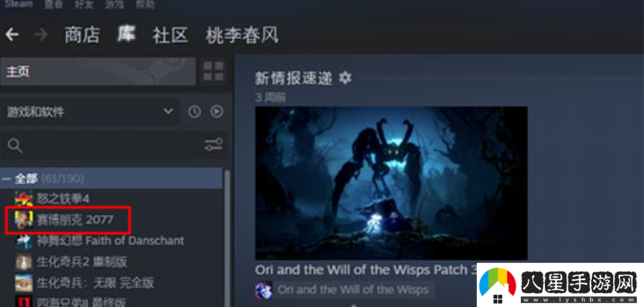Open the 桃李春风 profile tab
Viewport: 644px width, 307px height.
click(x=242, y=35)
